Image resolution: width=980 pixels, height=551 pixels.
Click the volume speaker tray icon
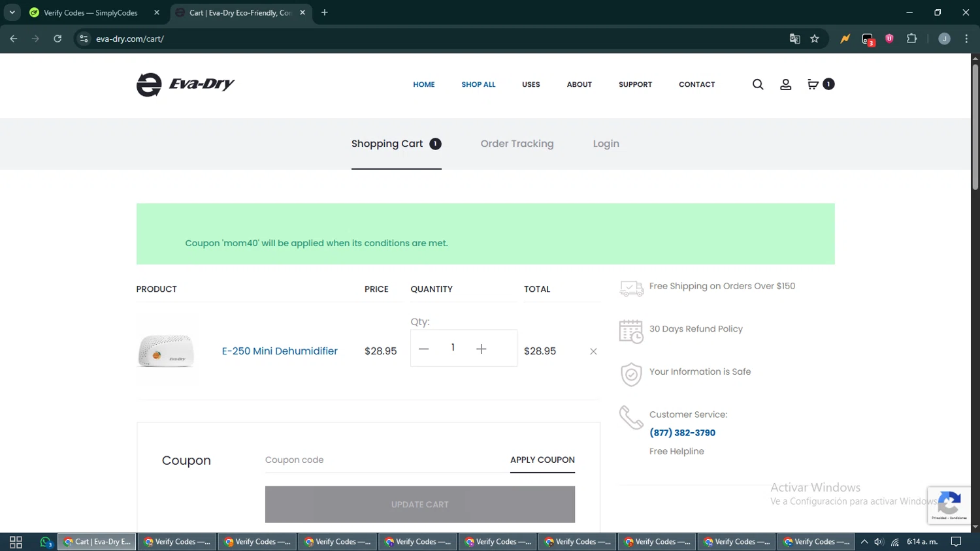click(x=879, y=542)
